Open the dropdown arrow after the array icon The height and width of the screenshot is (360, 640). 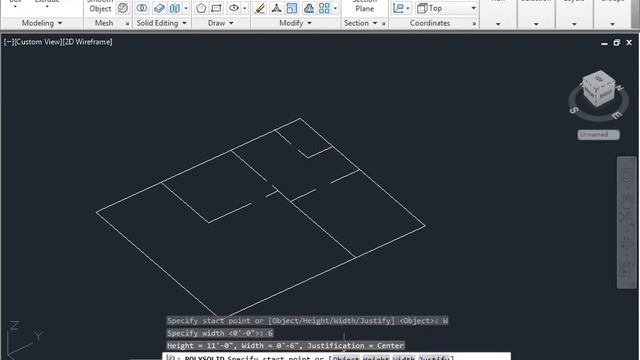(x=335, y=8)
